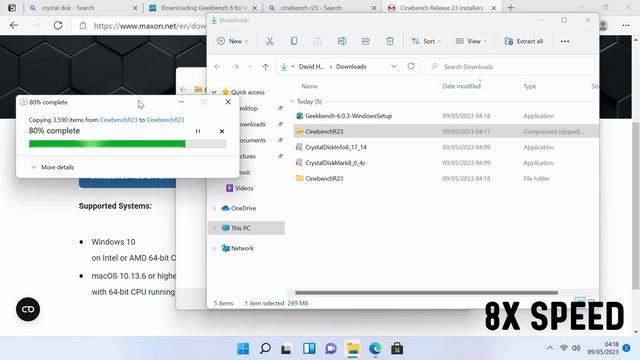This screenshot has width=640, height=360.
Task: Open Microsoft Store from taskbar
Action: pos(397,349)
